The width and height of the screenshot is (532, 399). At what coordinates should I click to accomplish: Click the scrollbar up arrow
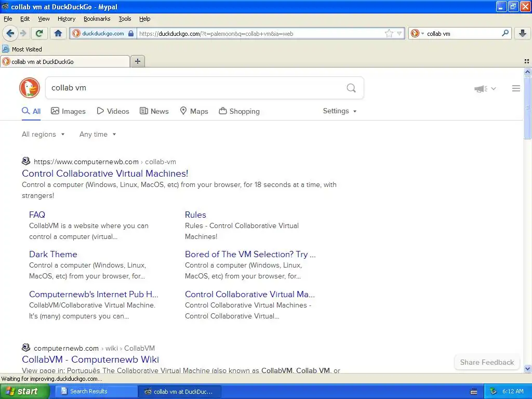tap(527, 72)
